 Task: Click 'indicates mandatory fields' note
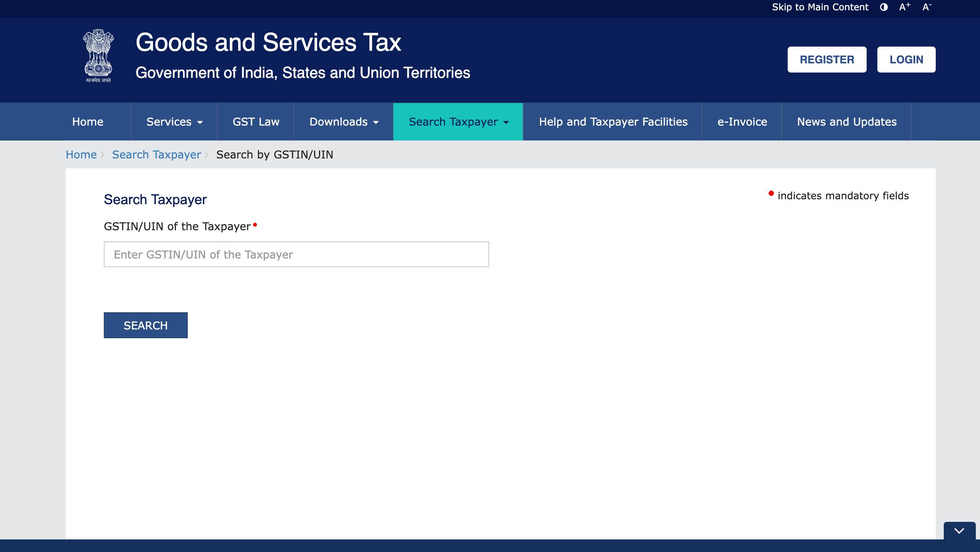point(843,196)
